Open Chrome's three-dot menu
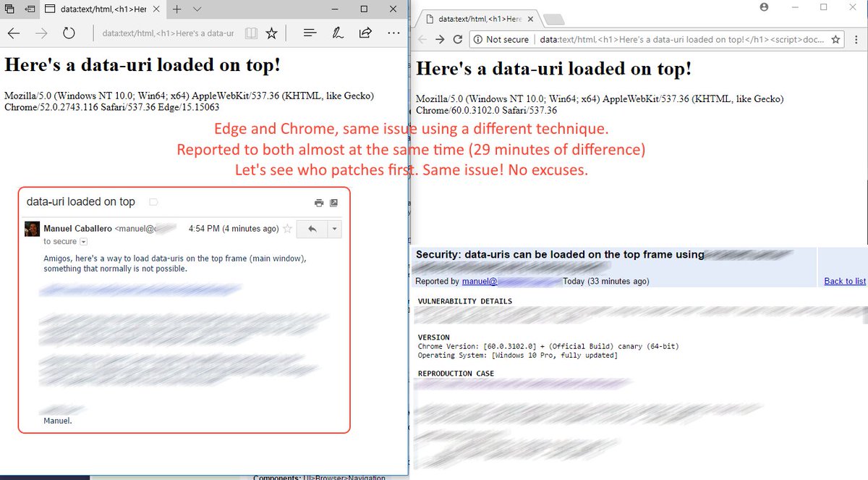This screenshot has width=868, height=480. (x=857, y=39)
